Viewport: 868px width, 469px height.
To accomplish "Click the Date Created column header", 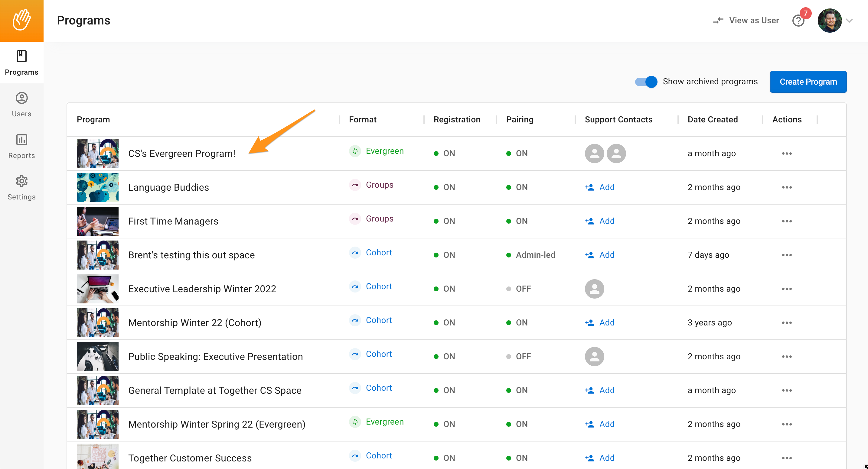I will (x=712, y=120).
